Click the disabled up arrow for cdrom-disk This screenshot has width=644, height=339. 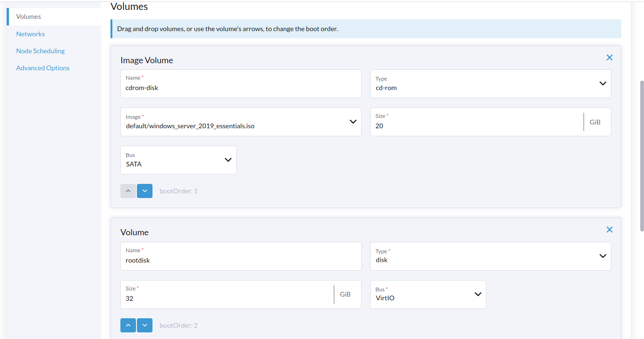pos(128,191)
